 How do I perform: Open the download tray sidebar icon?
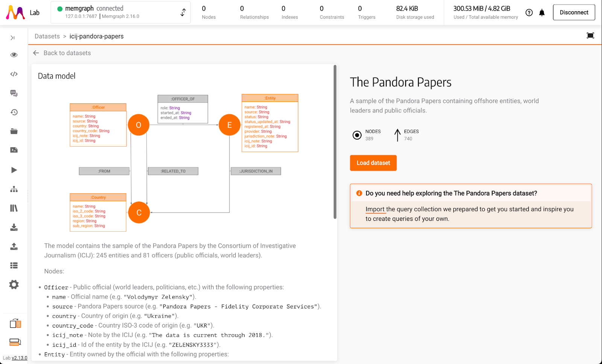coord(14,227)
